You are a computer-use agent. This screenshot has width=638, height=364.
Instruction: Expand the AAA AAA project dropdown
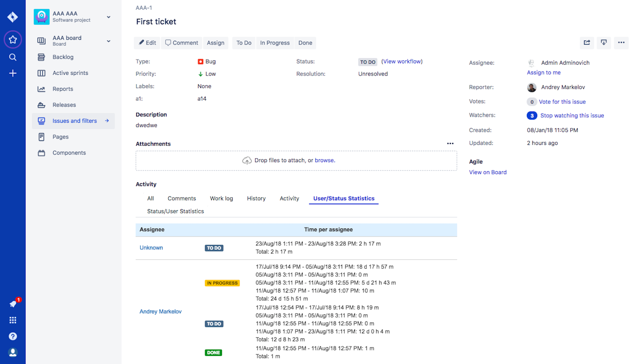pos(108,17)
